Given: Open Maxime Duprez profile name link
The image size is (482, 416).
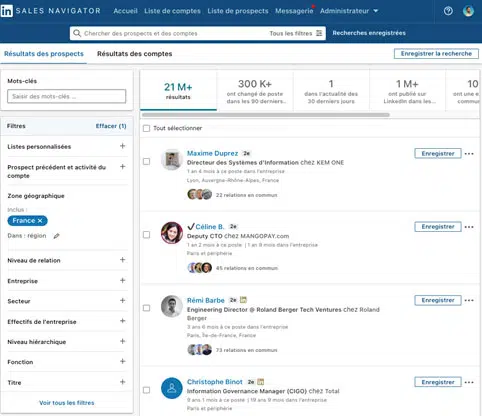Looking at the screenshot, I should tap(212, 153).
